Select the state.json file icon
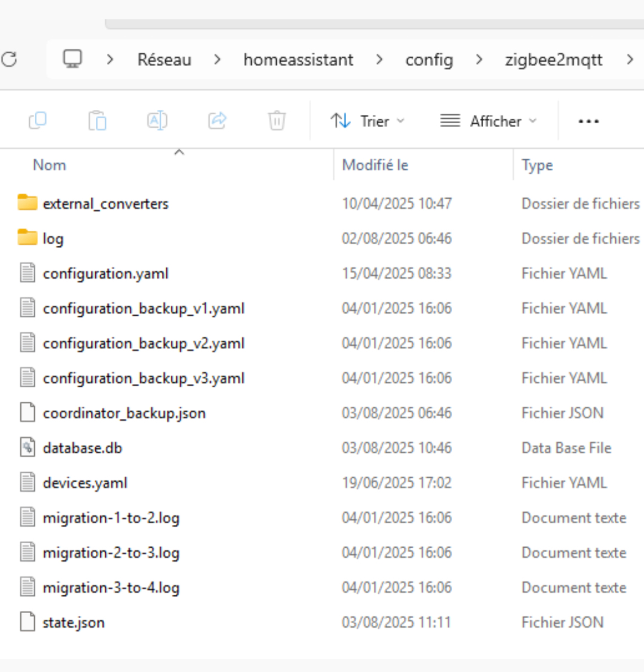The width and height of the screenshot is (644, 672). [x=28, y=621]
